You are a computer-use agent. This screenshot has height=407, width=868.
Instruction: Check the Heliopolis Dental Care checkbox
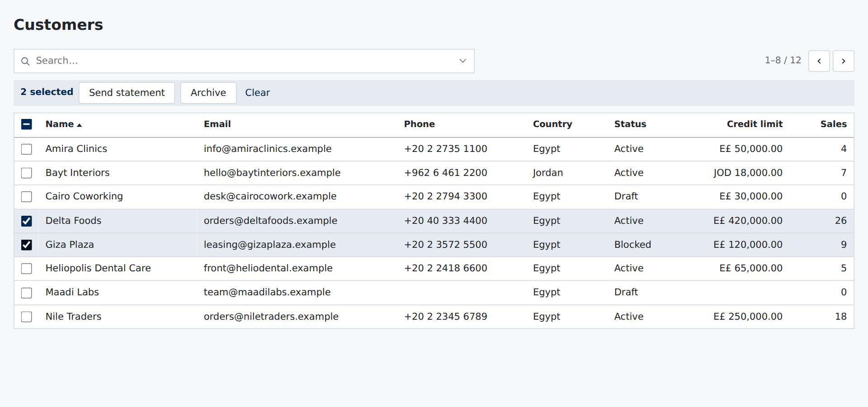click(27, 269)
